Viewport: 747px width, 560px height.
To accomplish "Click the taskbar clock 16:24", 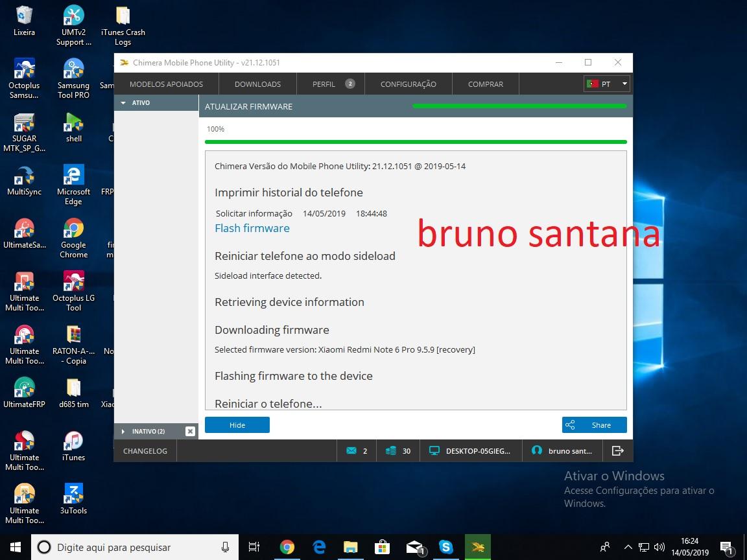I will point(690,547).
